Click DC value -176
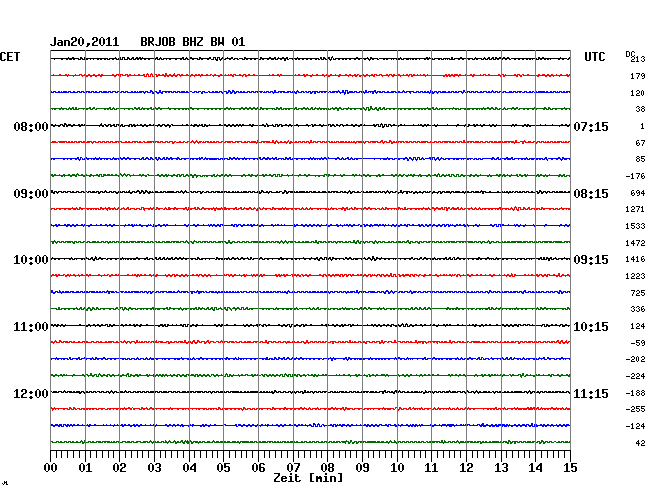650x494 pixels. 635,176
